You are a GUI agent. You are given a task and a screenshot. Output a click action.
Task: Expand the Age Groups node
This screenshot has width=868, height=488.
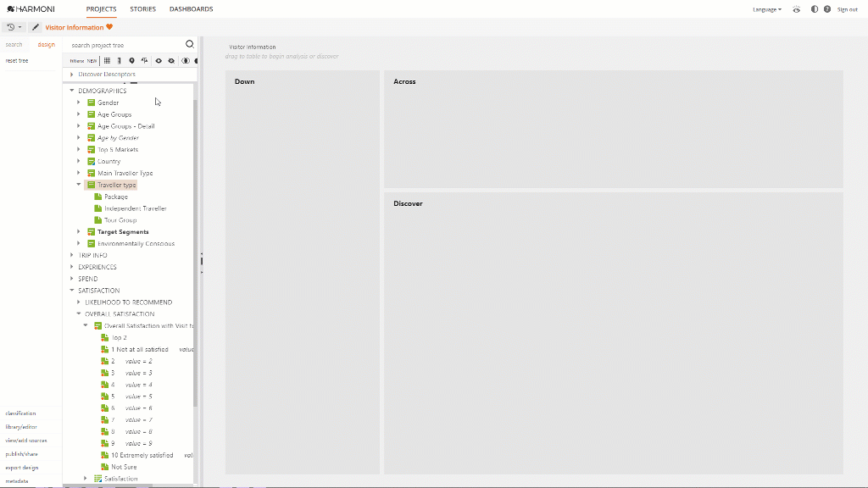coord(79,114)
